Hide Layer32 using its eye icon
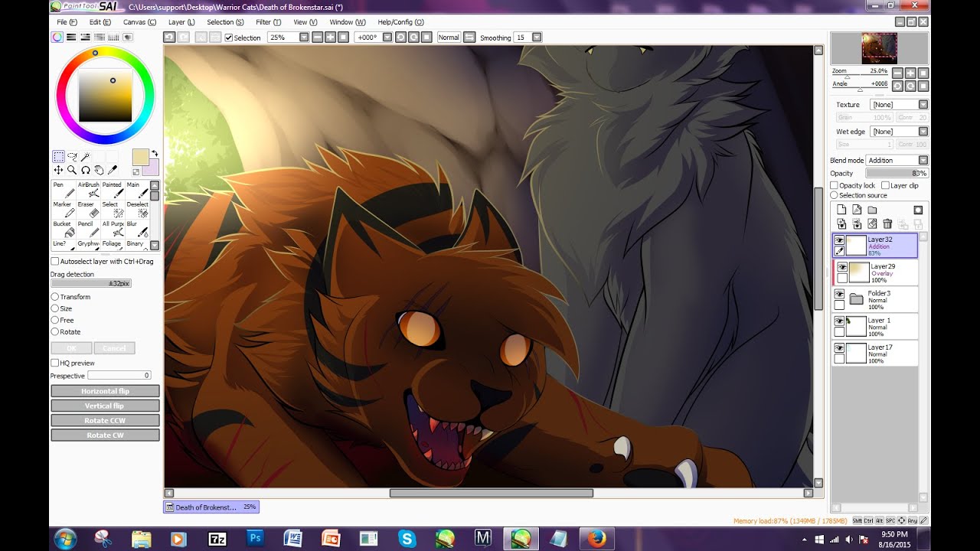The width and height of the screenshot is (980, 551). tap(840, 240)
